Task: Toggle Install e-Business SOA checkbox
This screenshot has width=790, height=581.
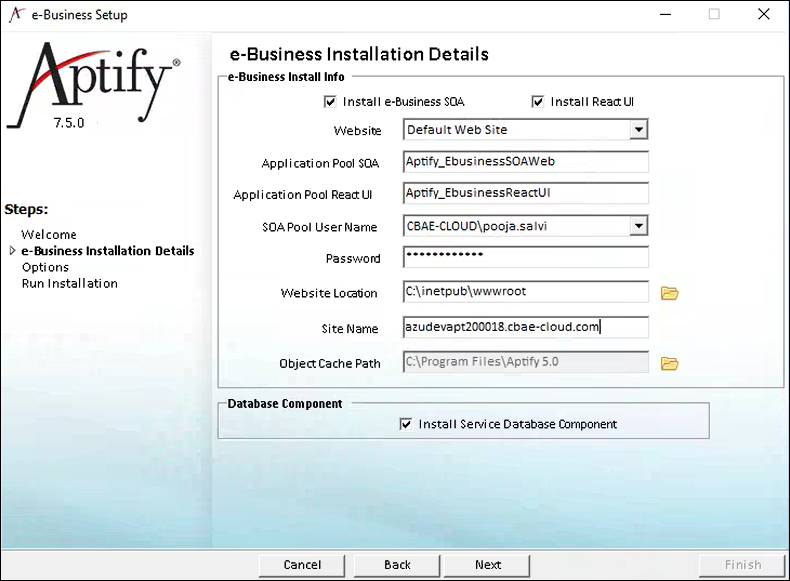Action: [330, 102]
